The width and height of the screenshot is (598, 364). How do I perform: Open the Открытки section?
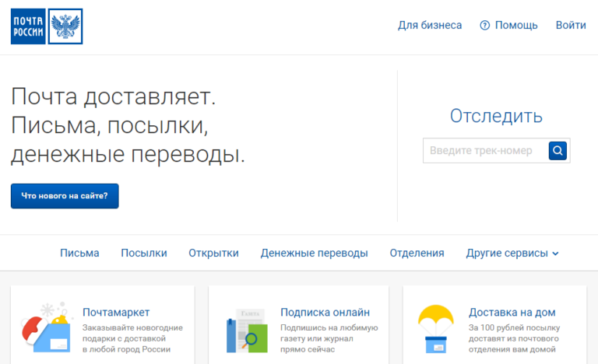[213, 253]
